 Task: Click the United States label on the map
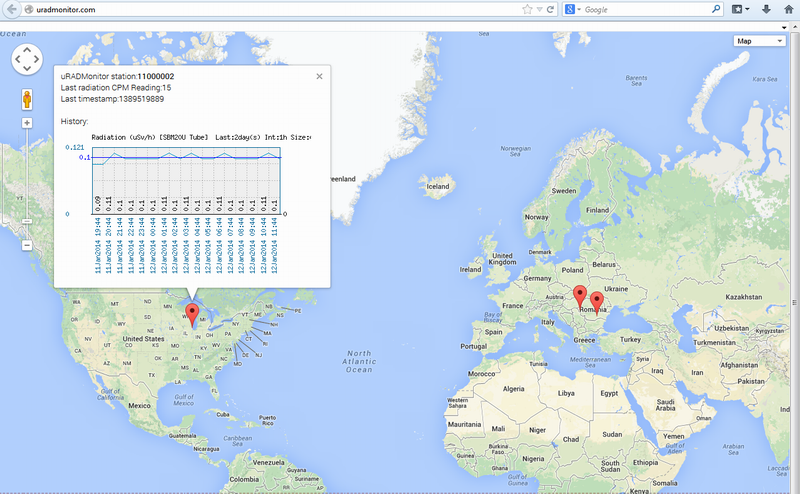(143, 339)
